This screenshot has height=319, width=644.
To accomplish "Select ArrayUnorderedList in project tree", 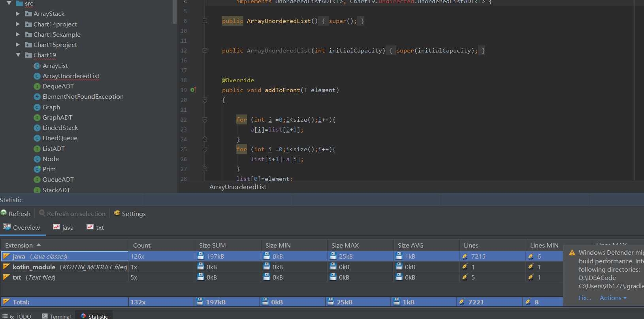I will tap(71, 76).
